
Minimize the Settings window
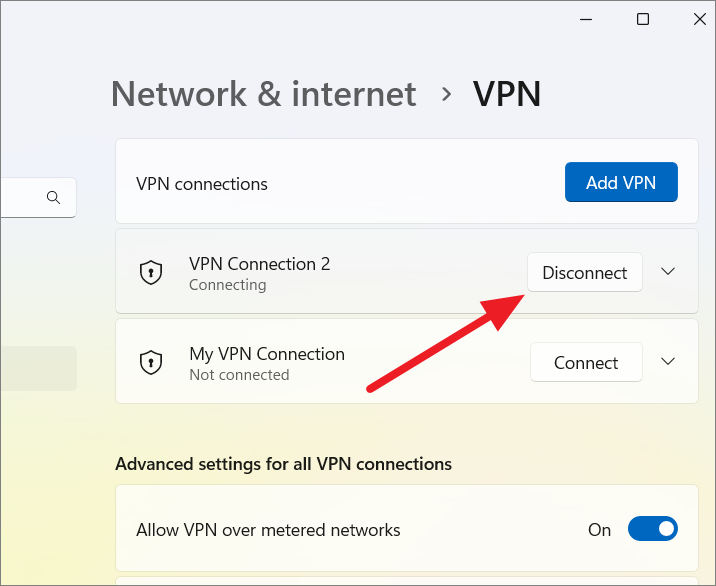pyautogui.click(x=584, y=19)
